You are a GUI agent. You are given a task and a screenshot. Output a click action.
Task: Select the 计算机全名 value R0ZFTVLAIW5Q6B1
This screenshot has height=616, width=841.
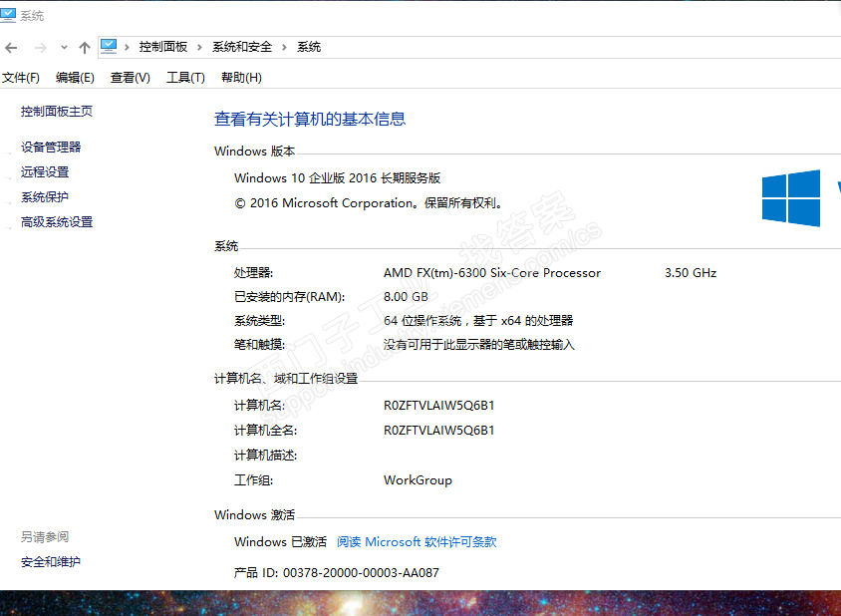[x=438, y=431]
